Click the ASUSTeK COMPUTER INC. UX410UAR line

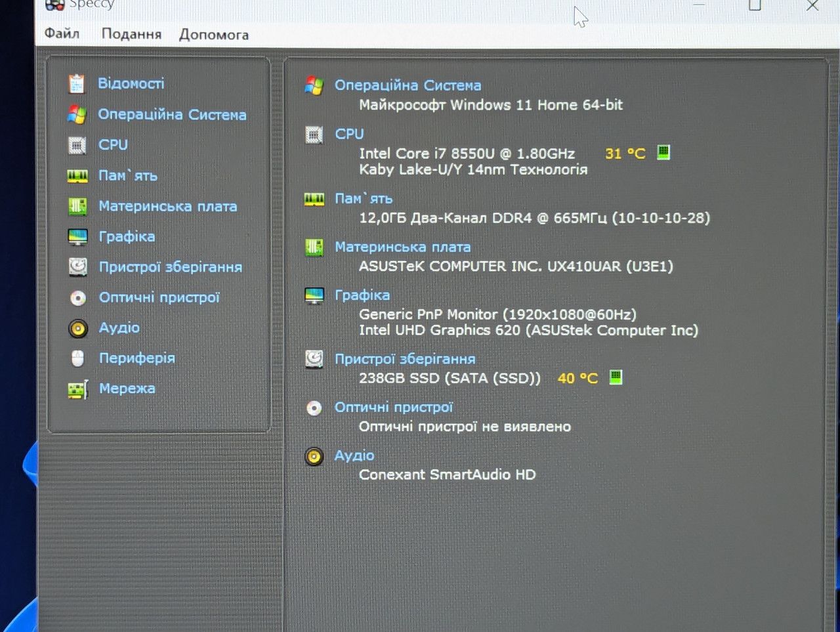click(x=516, y=266)
